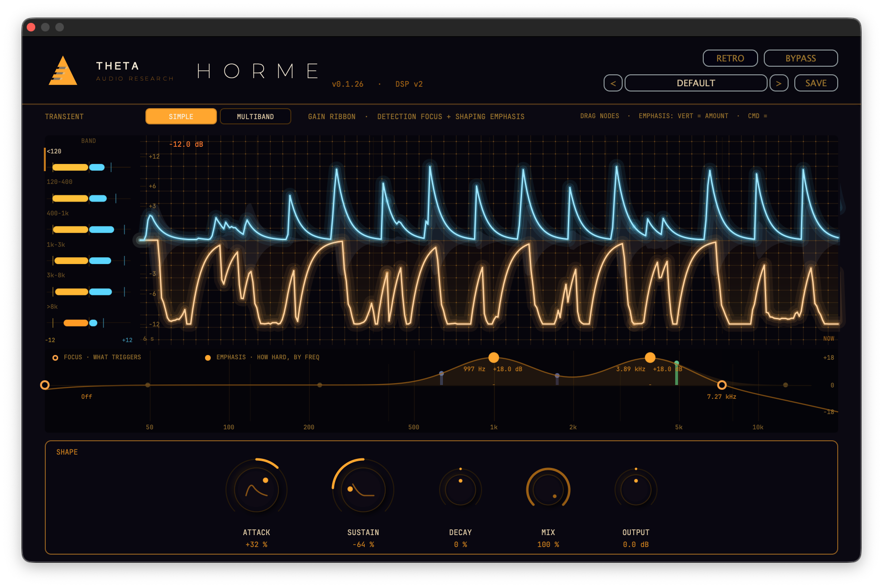Go to the next preset
The image size is (883, 588).
(779, 83)
